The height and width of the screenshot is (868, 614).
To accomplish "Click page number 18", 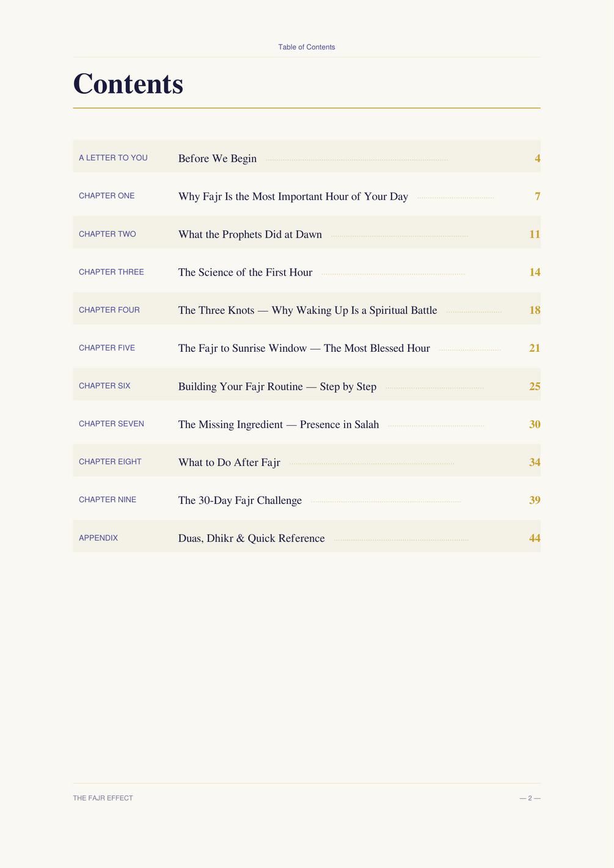I will [x=535, y=310].
